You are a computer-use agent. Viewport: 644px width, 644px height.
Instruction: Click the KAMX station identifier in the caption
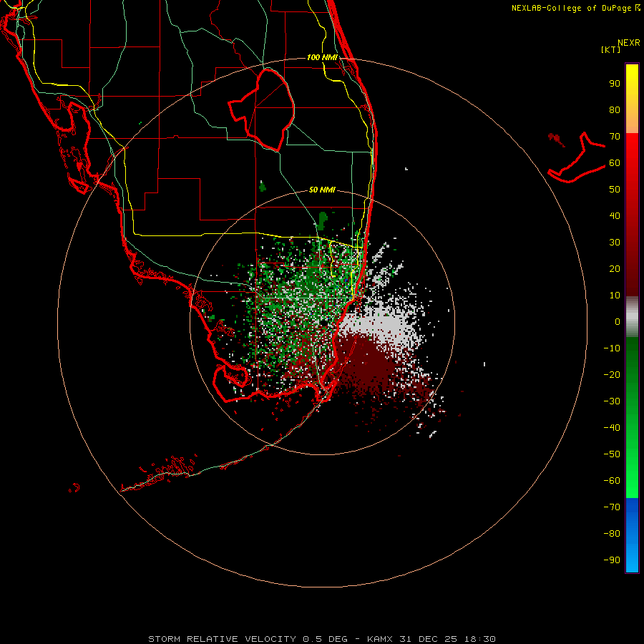(380, 639)
